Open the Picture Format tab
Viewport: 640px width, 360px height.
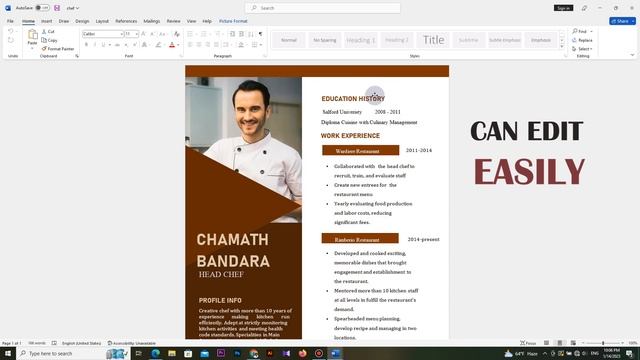[x=233, y=21]
